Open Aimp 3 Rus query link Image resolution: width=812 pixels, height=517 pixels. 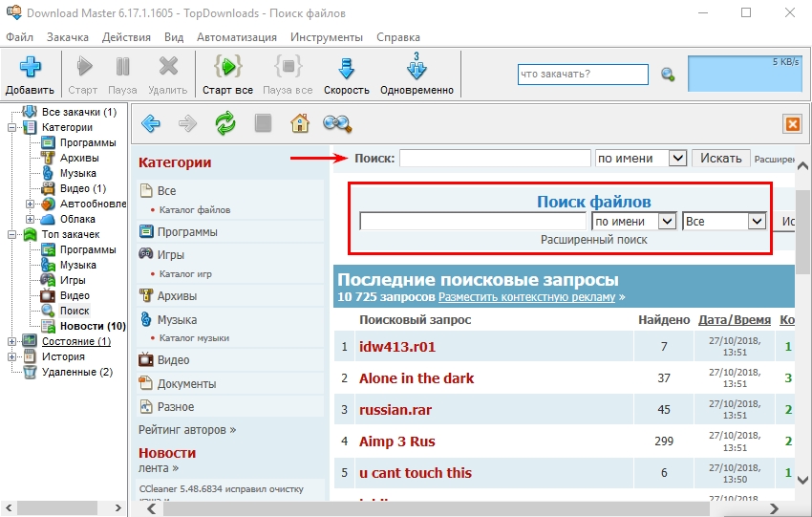(x=396, y=442)
